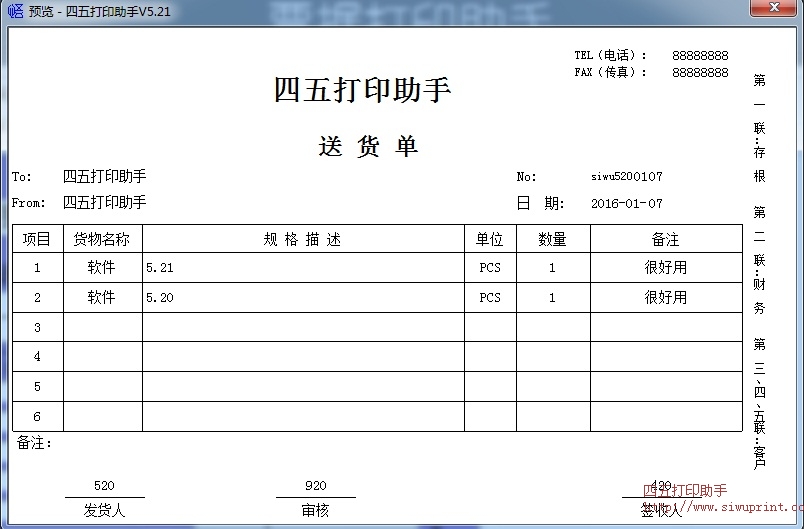
Task: Select the From sender value 四五打印助手
Action: click(104, 203)
